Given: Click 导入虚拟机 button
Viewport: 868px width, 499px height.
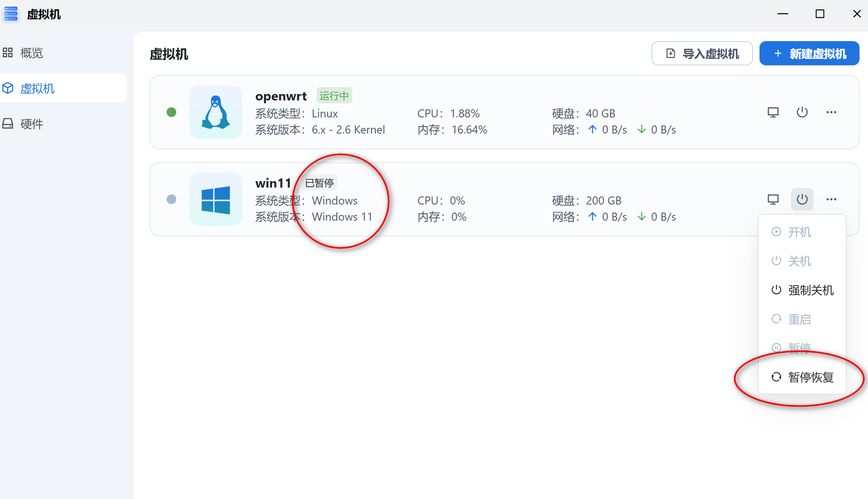Looking at the screenshot, I should pyautogui.click(x=702, y=53).
